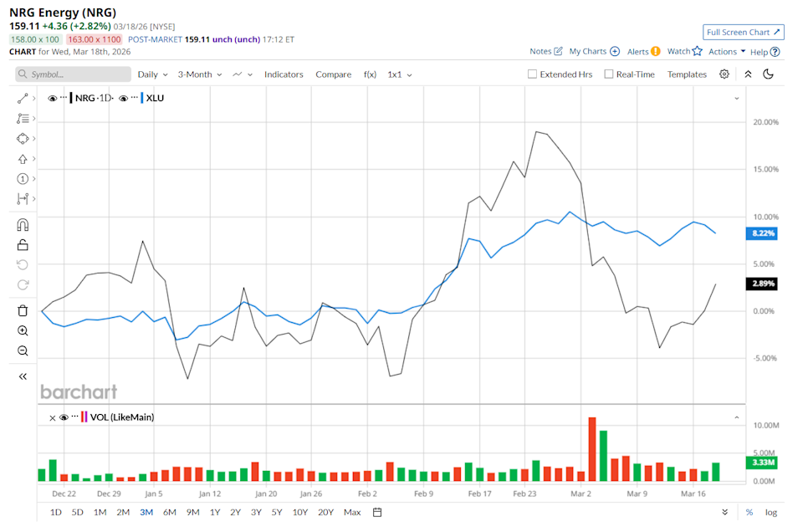Delete drawings with the trash icon
The height and width of the screenshot is (532, 803).
(x=23, y=310)
